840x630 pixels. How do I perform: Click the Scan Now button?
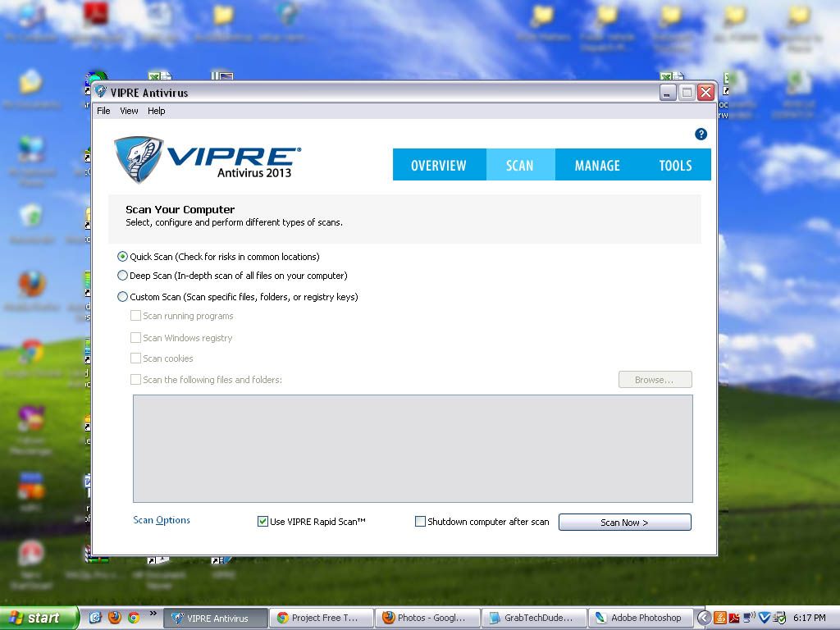(624, 523)
